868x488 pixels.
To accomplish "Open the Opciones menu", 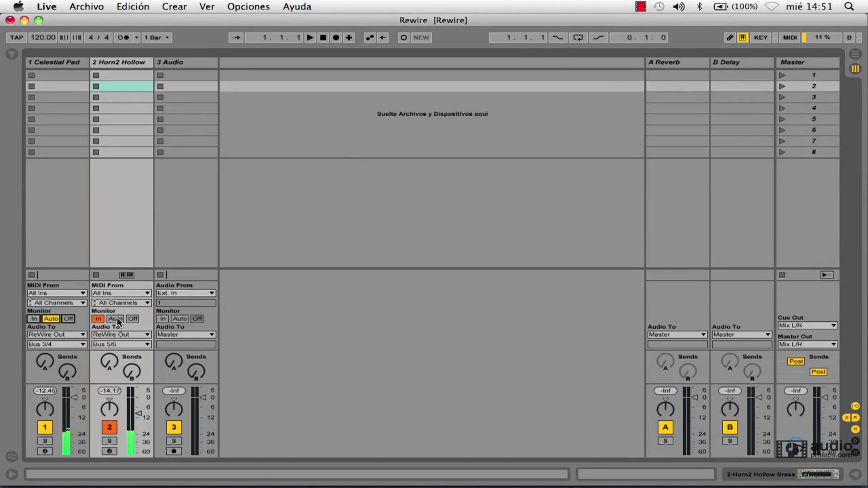I will point(248,7).
